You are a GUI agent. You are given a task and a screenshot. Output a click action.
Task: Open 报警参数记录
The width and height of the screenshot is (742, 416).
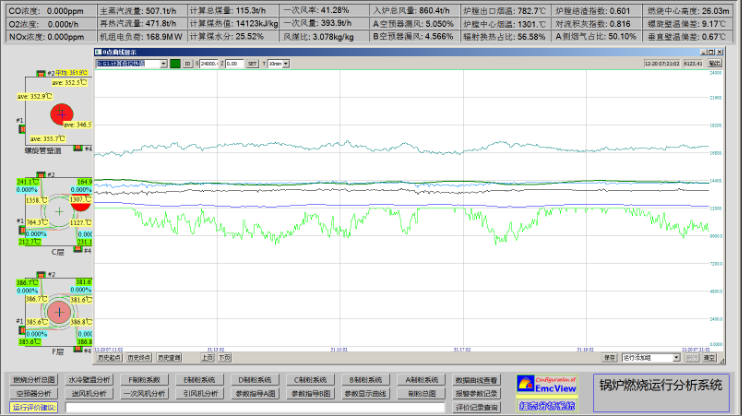pyautogui.click(x=476, y=393)
